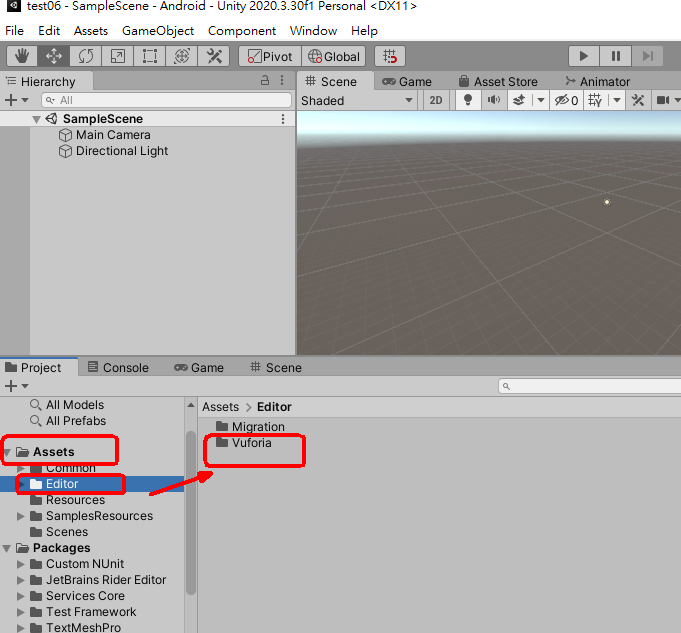Select the Move tool
The width and height of the screenshot is (681, 633).
click(x=54, y=56)
